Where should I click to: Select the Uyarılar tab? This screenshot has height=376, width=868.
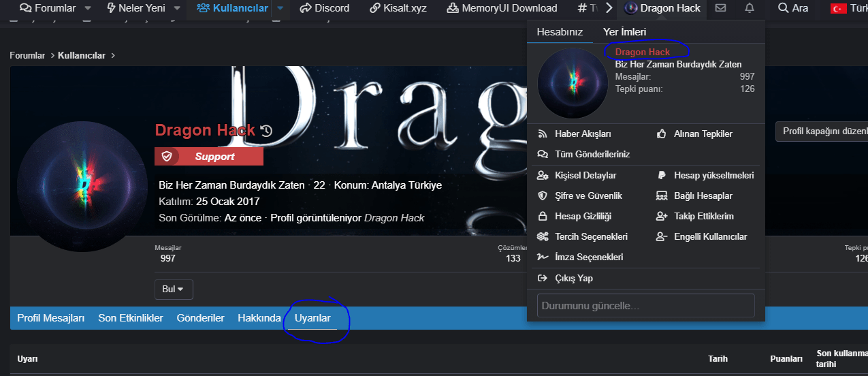click(x=312, y=318)
